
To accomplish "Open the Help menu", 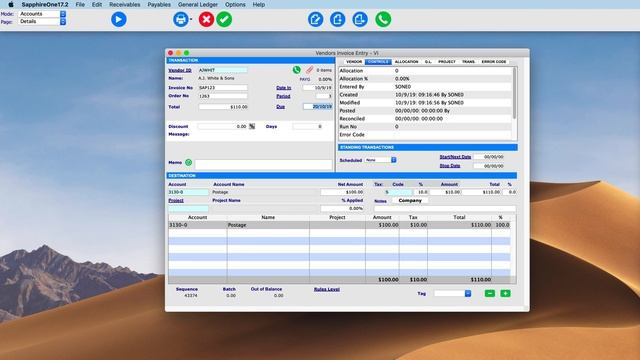I will [258, 4].
